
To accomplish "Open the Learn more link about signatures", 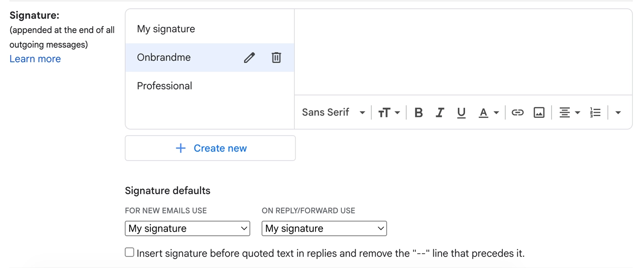I will click(35, 58).
